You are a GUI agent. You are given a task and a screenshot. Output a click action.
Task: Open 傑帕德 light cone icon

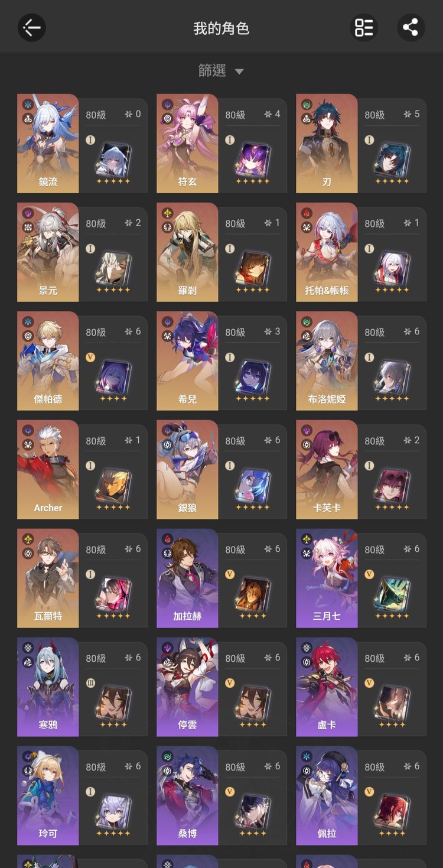click(113, 376)
